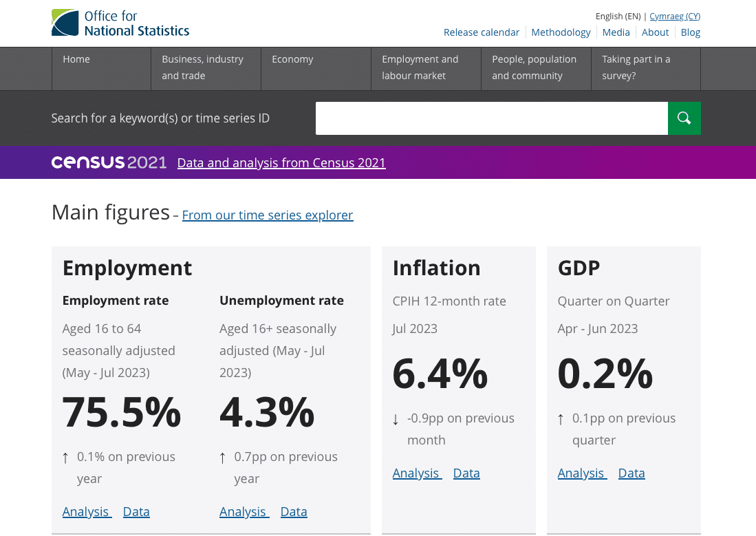Click into the keyword search field

(492, 118)
